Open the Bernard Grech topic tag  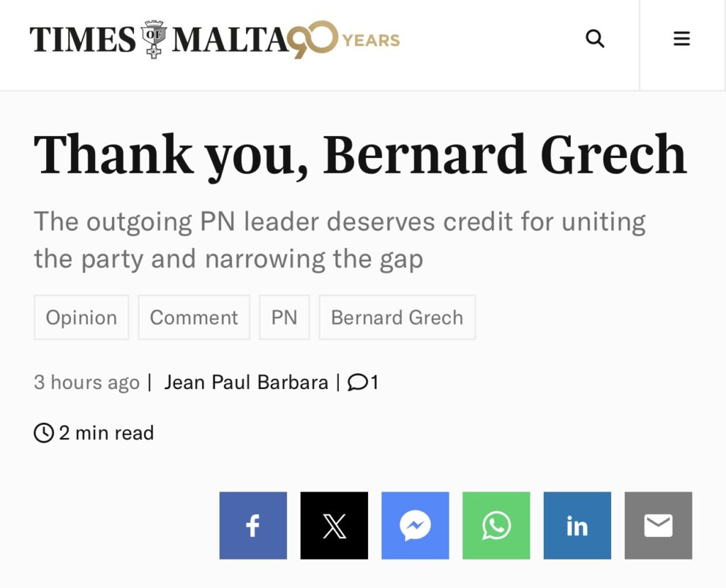coord(397,317)
